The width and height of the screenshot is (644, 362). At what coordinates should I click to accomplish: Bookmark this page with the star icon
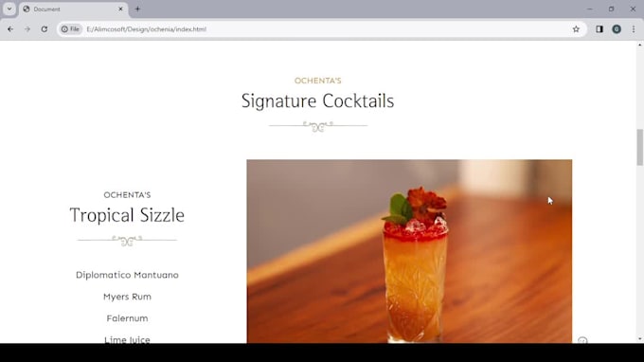pyautogui.click(x=576, y=29)
